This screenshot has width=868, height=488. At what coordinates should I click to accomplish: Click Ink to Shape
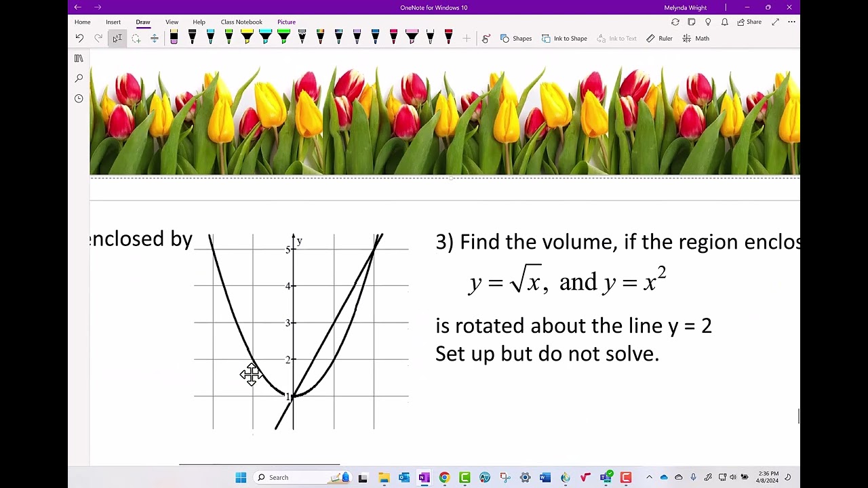point(564,39)
